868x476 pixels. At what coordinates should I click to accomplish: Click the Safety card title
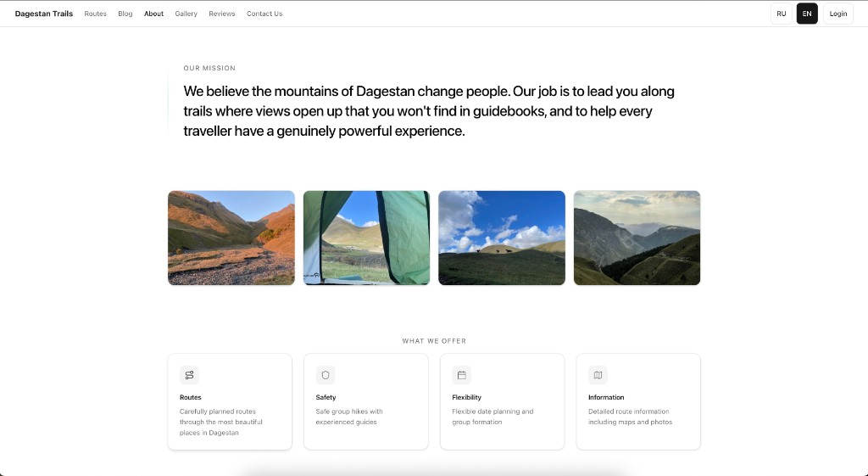coord(326,397)
